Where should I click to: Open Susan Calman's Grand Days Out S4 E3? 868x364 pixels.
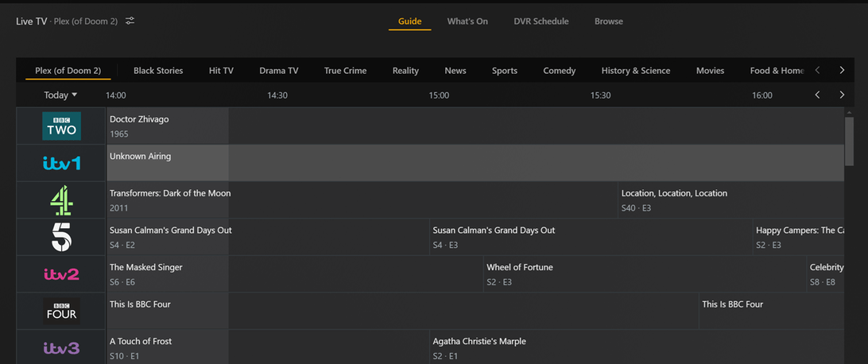pyautogui.click(x=591, y=238)
